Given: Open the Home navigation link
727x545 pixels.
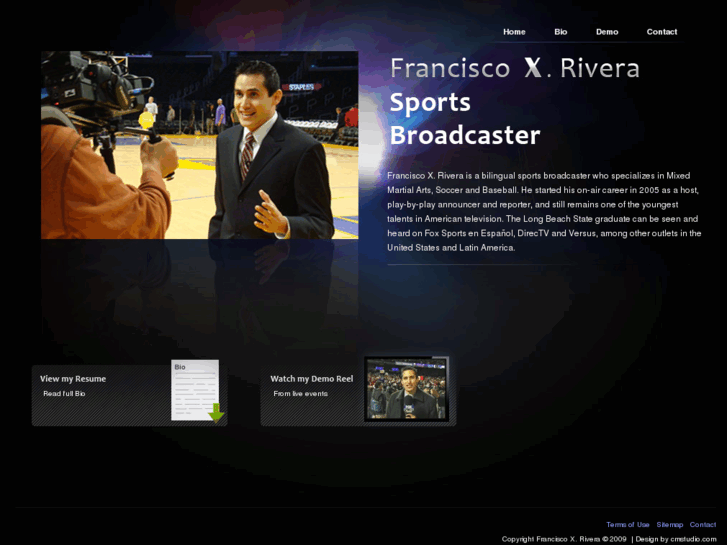Looking at the screenshot, I should (514, 32).
